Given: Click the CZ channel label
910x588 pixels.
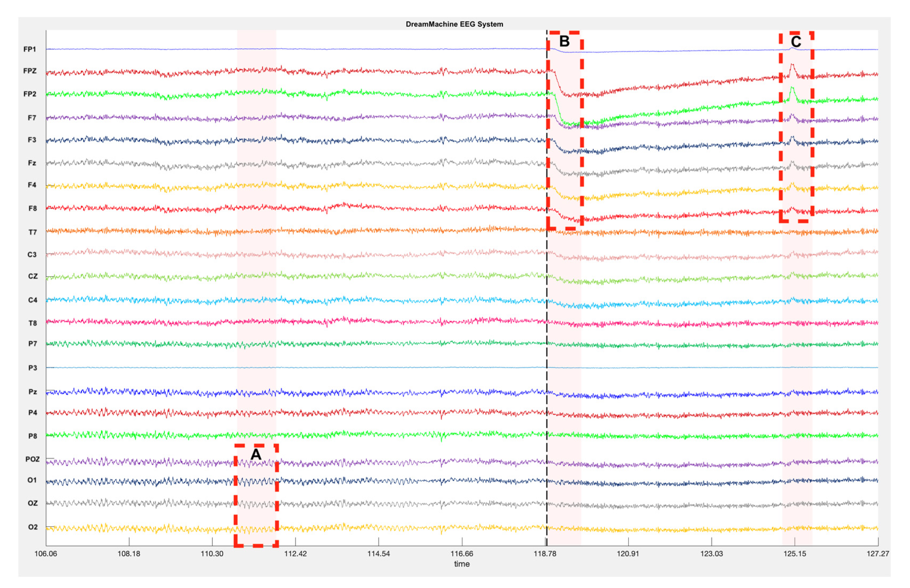Looking at the screenshot, I should [x=32, y=276].
